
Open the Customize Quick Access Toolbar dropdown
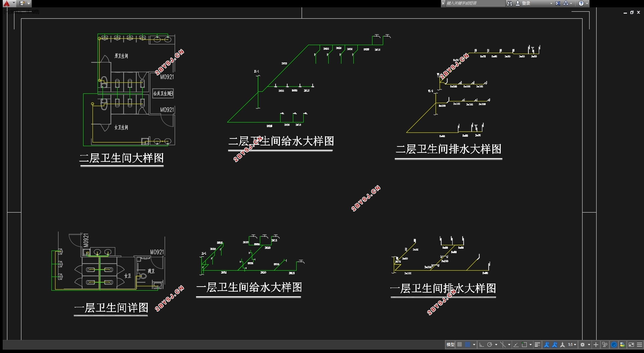29,3
